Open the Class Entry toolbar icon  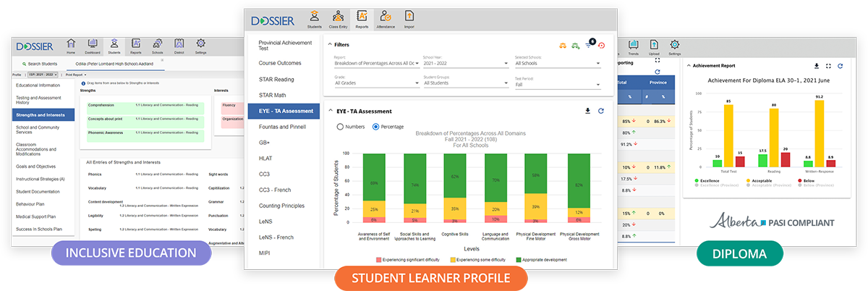[338, 20]
